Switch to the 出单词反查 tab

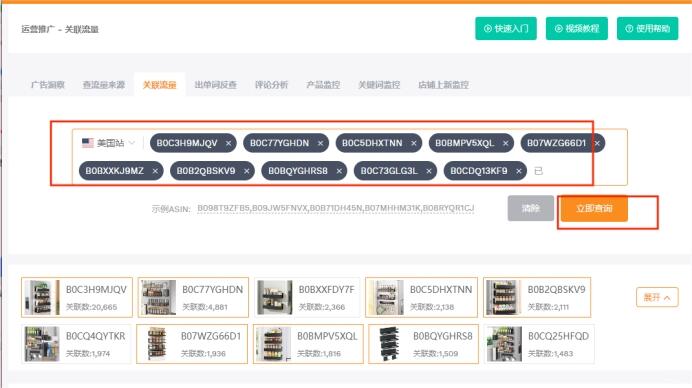point(215,85)
